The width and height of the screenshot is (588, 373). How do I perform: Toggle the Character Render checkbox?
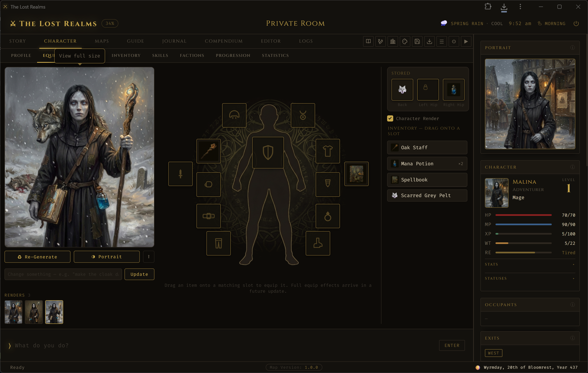click(390, 118)
